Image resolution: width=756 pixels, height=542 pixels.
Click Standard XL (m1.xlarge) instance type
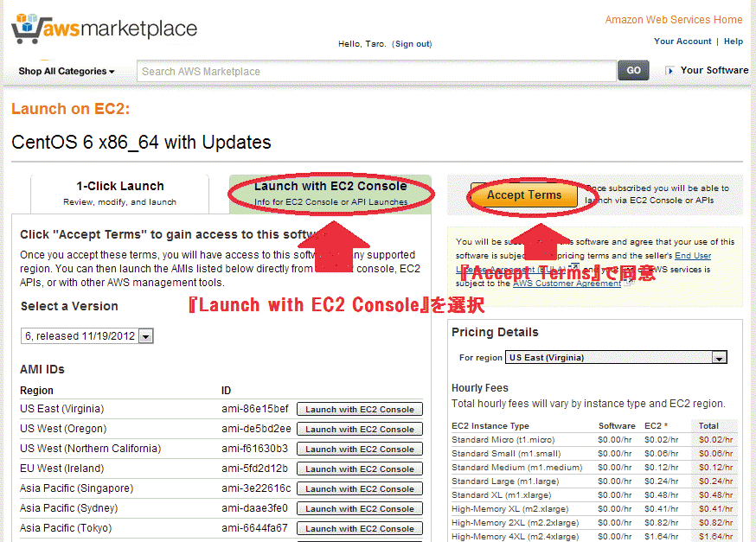point(502,495)
